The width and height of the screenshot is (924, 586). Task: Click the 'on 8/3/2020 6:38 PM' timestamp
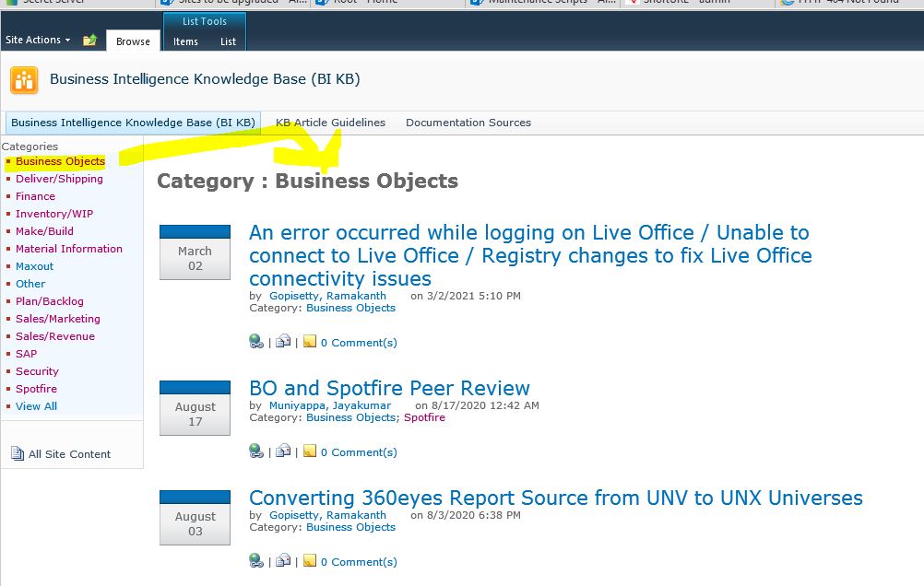466,515
